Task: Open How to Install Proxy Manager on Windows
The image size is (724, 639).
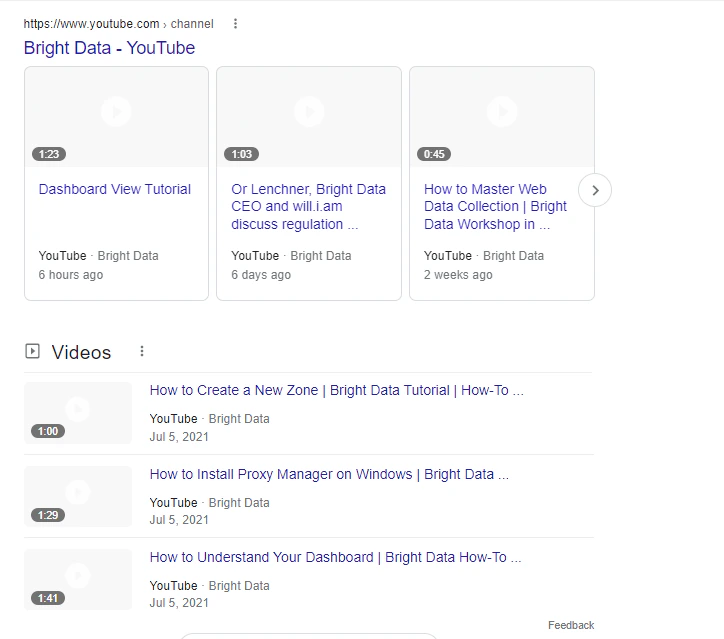Action: tap(329, 475)
